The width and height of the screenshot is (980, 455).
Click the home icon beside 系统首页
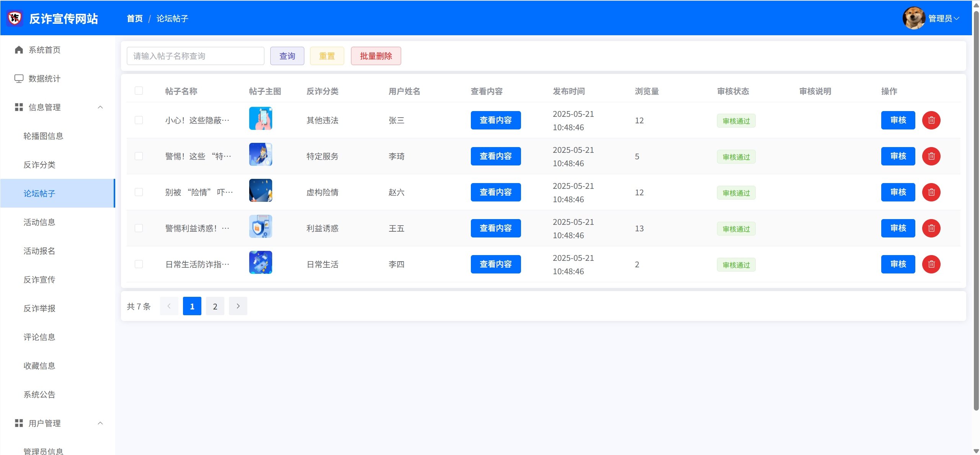[x=19, y=50]
